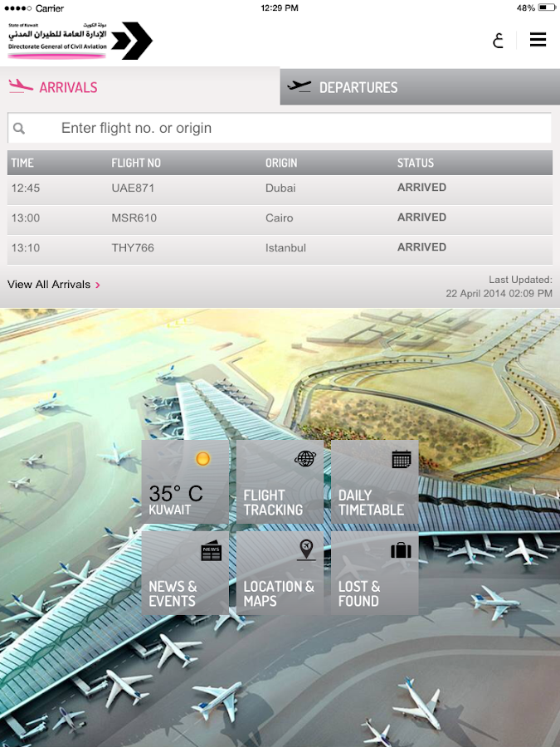Click the suitcase lost and found icon
Viewport: 560px width, 747px height.
coord(401,550)
